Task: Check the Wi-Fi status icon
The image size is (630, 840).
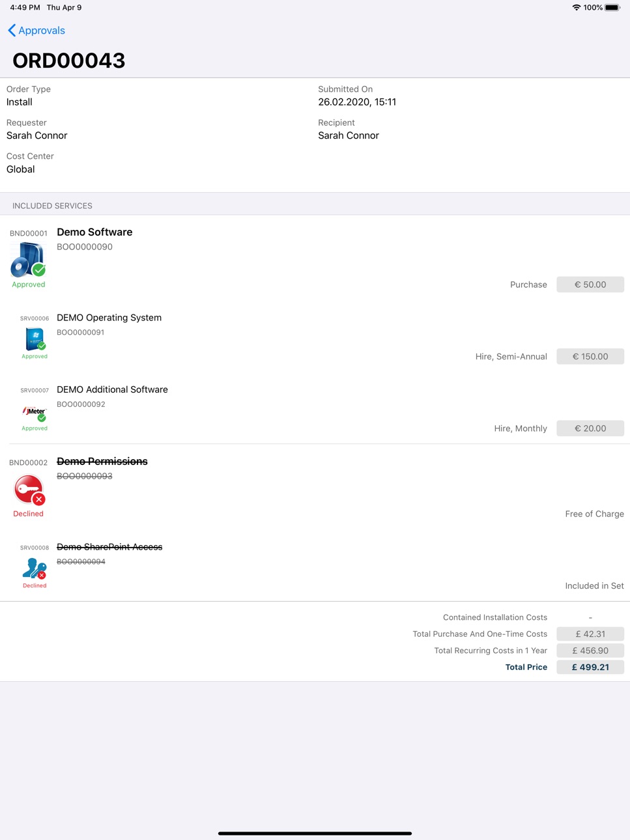Action: tap(577, 8)
